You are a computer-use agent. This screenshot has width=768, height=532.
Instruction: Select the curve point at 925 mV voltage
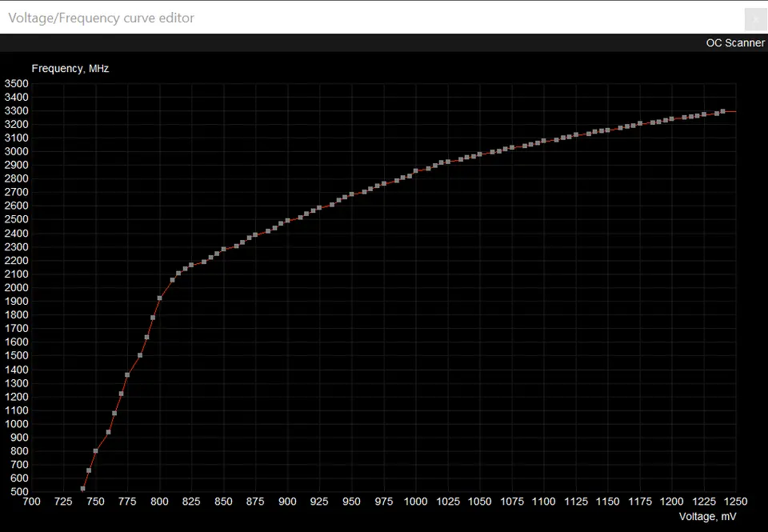(x=319, y=208)
